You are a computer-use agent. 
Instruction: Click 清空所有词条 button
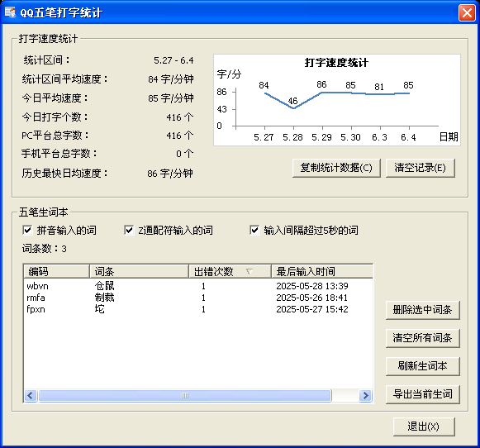(x=423, y=338)
